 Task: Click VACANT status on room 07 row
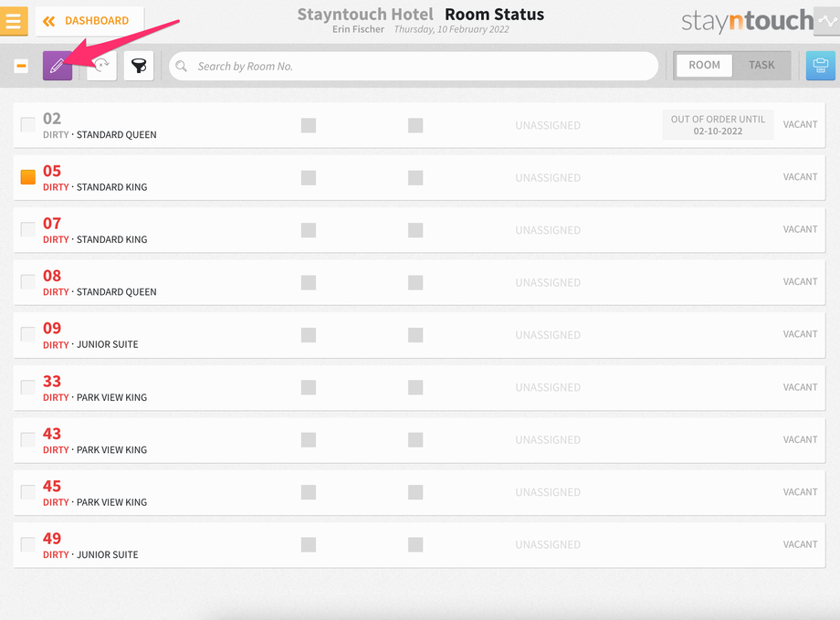(x=800, y=229)
